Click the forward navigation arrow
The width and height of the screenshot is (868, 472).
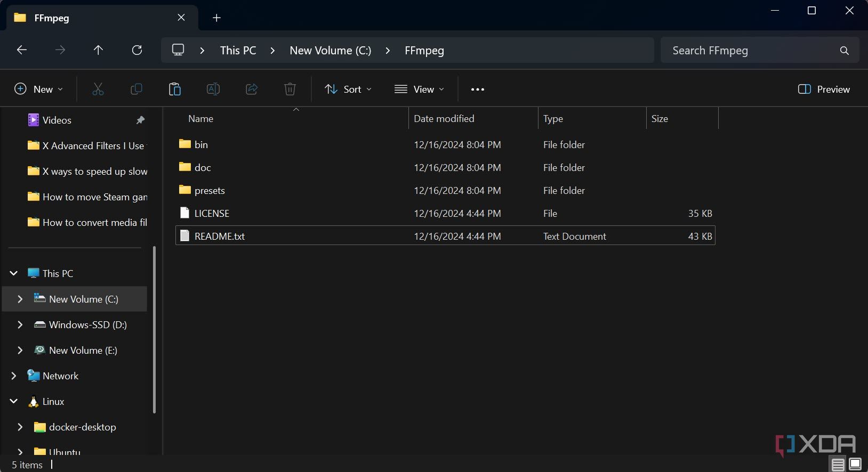pos(60,50)
